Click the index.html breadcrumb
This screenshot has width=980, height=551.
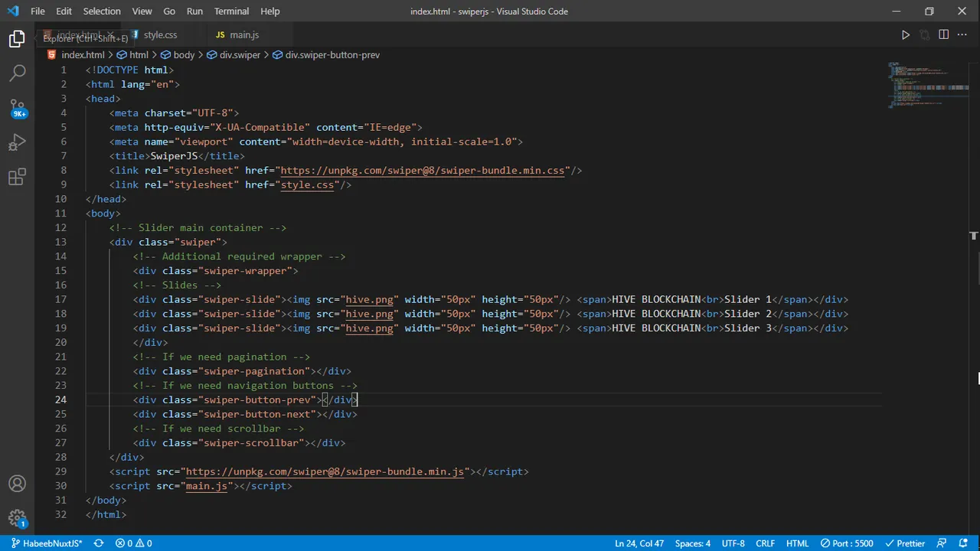coord(83,55)
